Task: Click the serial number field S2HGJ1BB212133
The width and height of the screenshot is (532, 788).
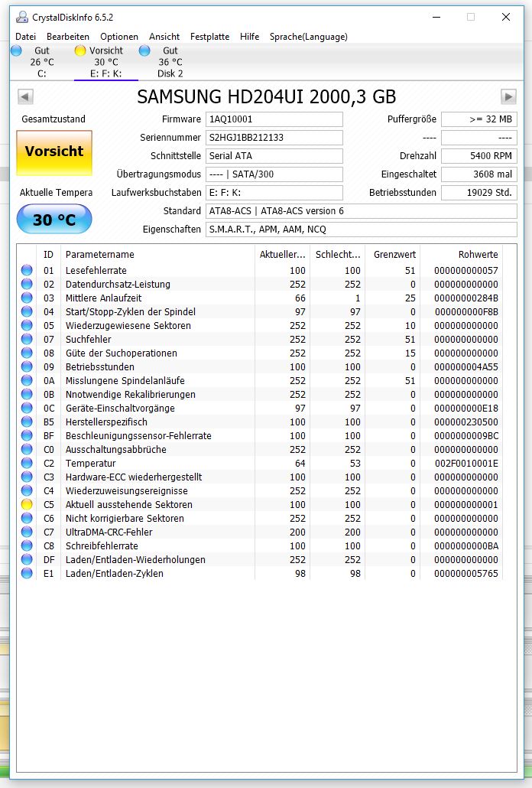Action: tap(274, 138)
